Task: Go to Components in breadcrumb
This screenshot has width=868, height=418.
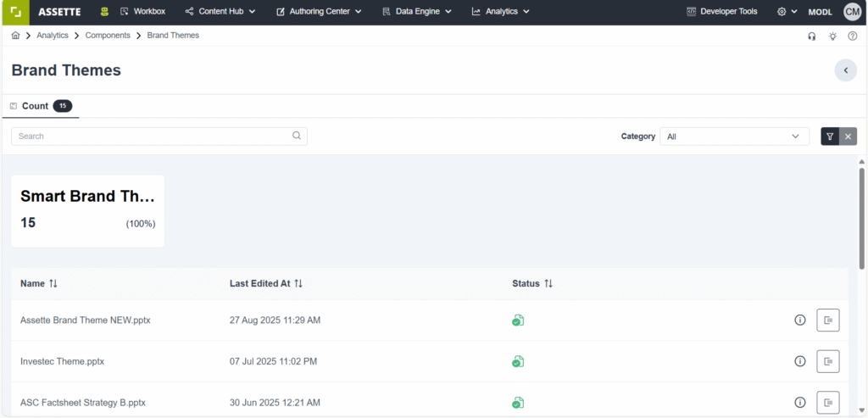Action: coord(108,36)
